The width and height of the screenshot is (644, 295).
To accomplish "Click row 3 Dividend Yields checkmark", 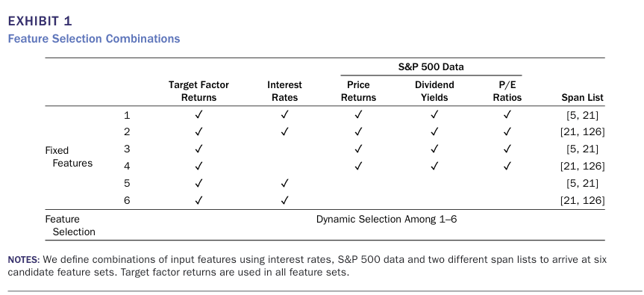I will click(x=434, y=149).
